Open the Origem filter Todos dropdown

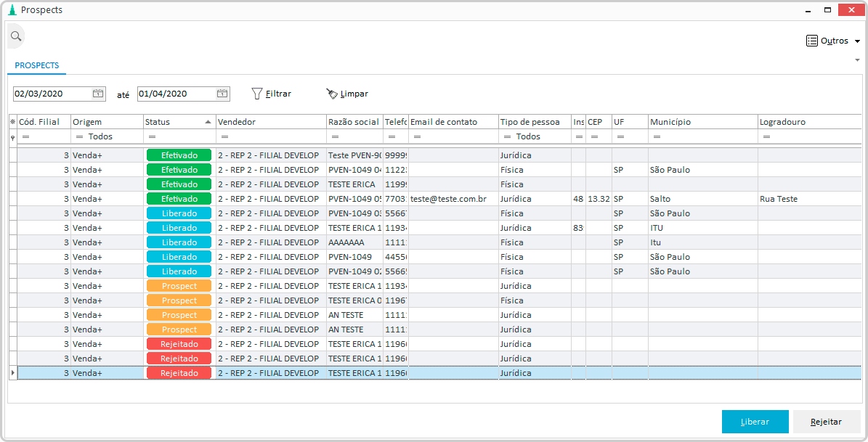click(107, 136)
